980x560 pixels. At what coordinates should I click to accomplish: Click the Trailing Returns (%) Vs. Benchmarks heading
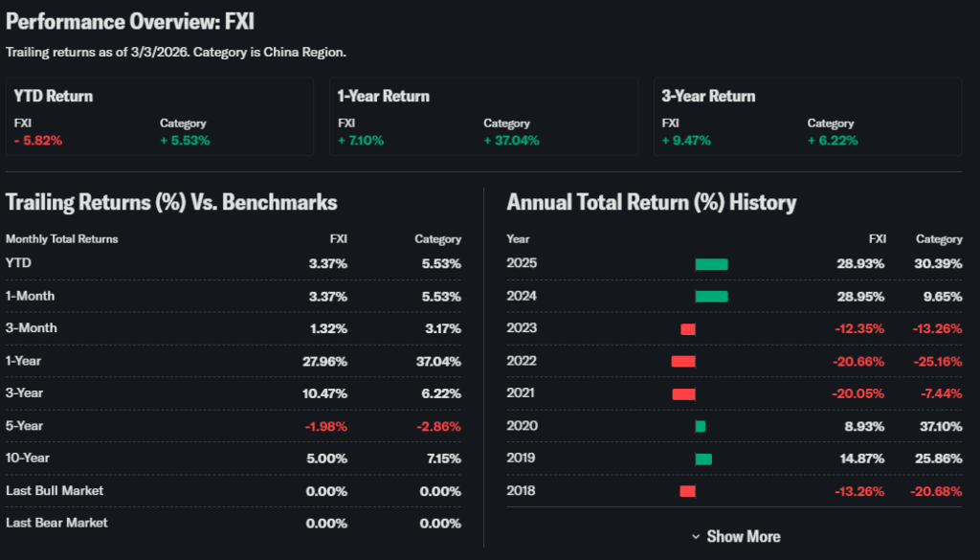point(171,202)
